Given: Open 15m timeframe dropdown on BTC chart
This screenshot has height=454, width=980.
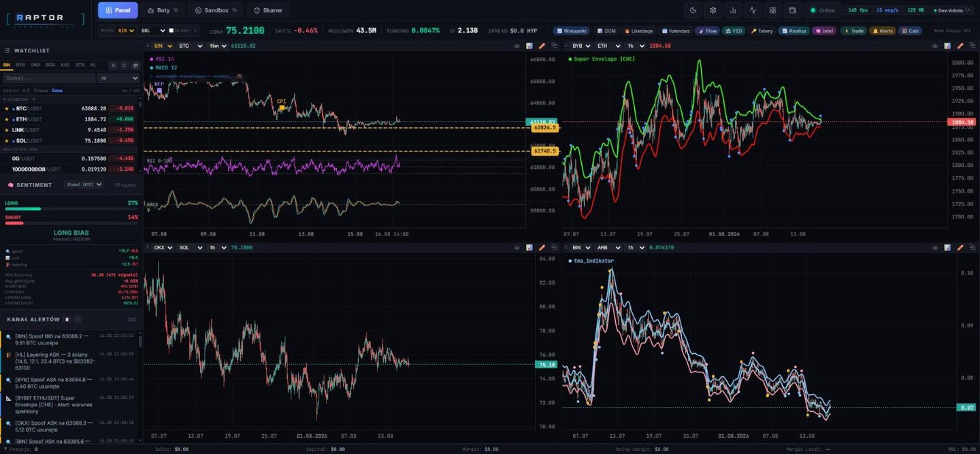Looking at the screenshot, I should coord(217,46).
